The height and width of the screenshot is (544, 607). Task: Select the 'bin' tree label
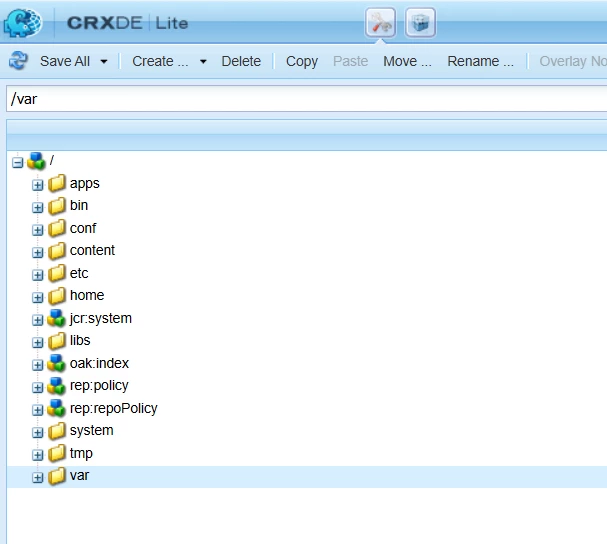(x=79, y=205)
